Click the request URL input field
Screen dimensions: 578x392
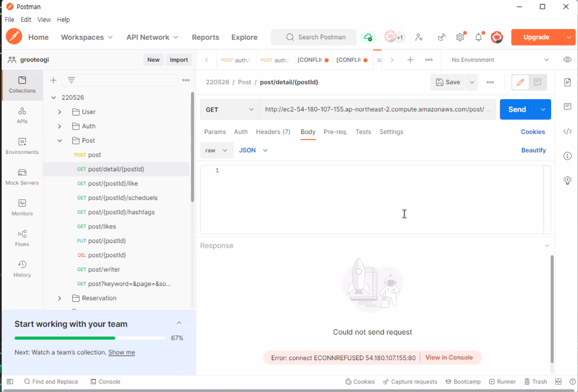coord(377,110)
